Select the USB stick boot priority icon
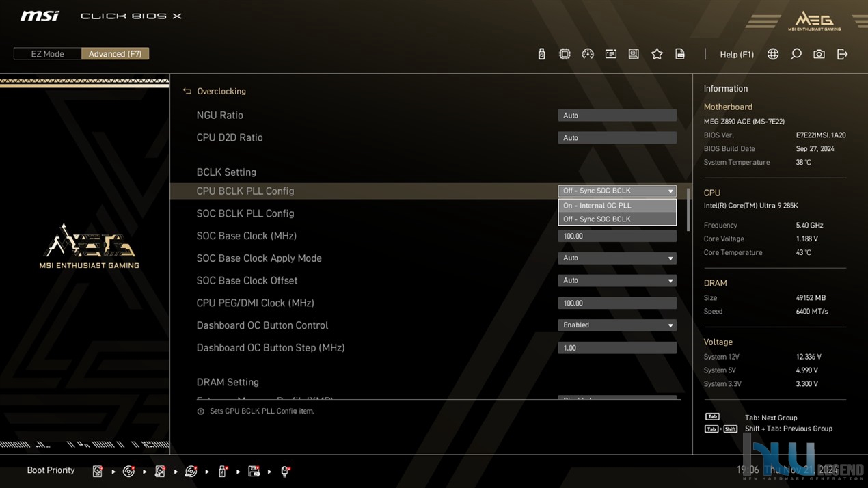Viewport: 868px width, 488px height. pos(222,471)
